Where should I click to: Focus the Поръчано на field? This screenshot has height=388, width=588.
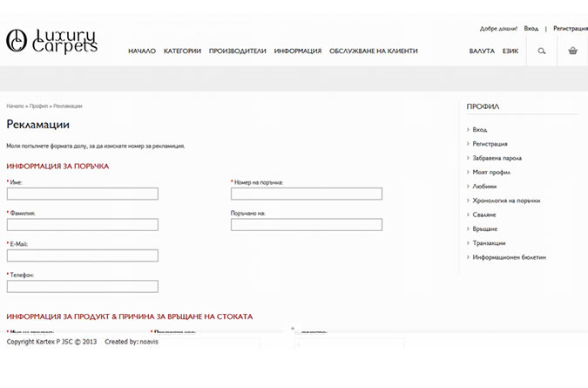[307, 224]
